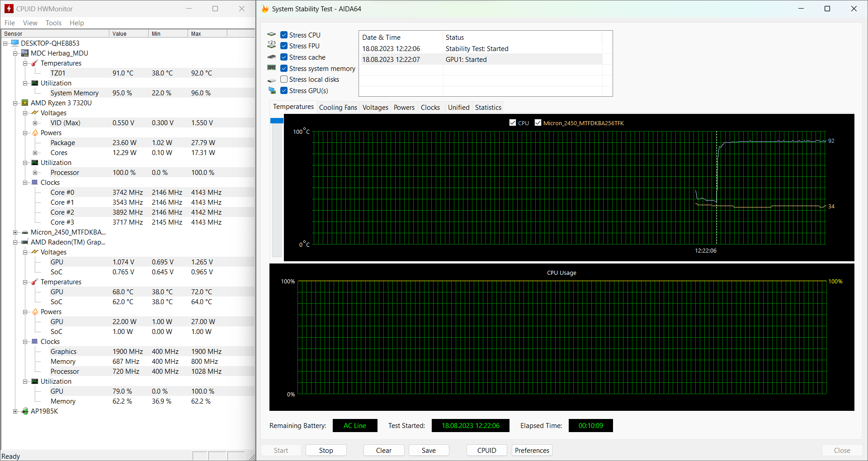868x461 pixels.
Task: Click the Stress local disks drive icon
Action: tap(272, 80)
